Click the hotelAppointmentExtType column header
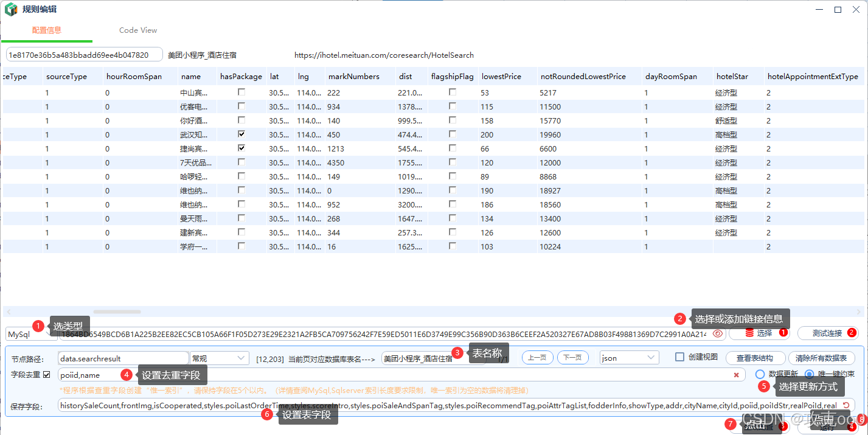The width and height of the screenshot is (868, 435). pyautogui.click(x=814, y=77)
